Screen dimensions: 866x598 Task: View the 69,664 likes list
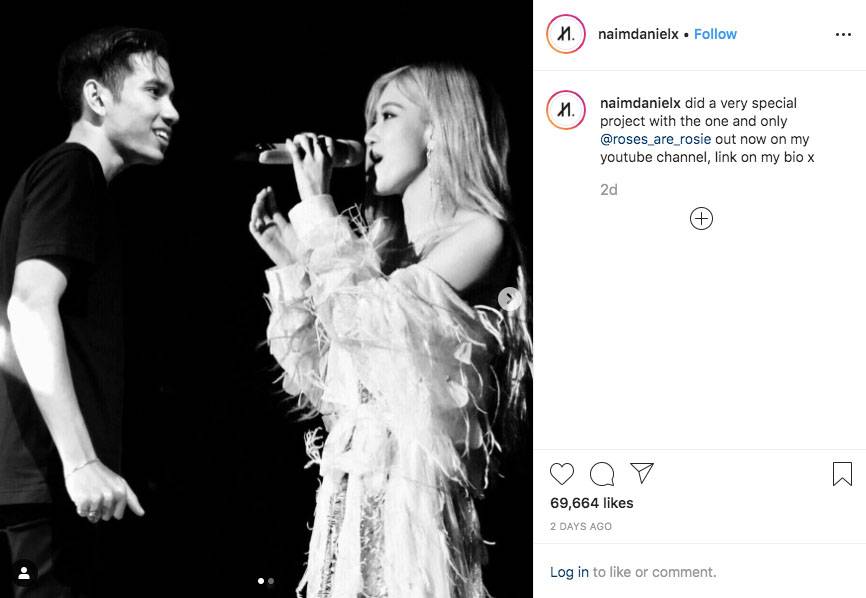[x=592, y=503]
